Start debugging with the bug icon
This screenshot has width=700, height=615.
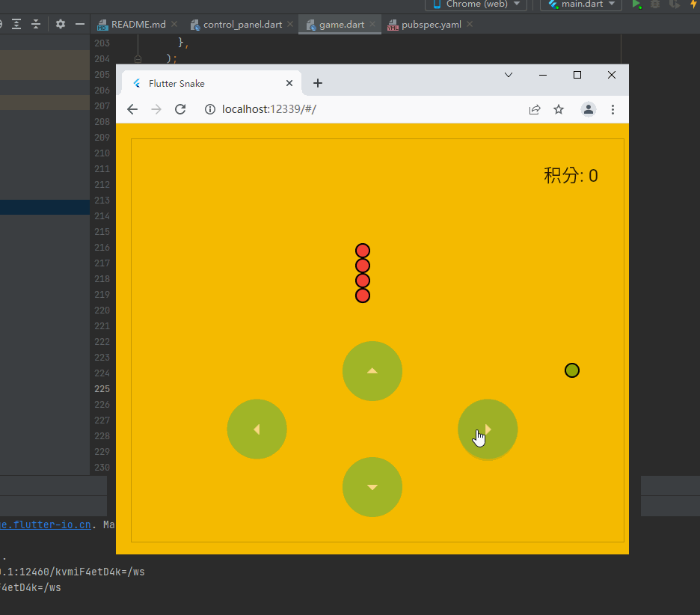pyautogui.click(x=655, y=5)
